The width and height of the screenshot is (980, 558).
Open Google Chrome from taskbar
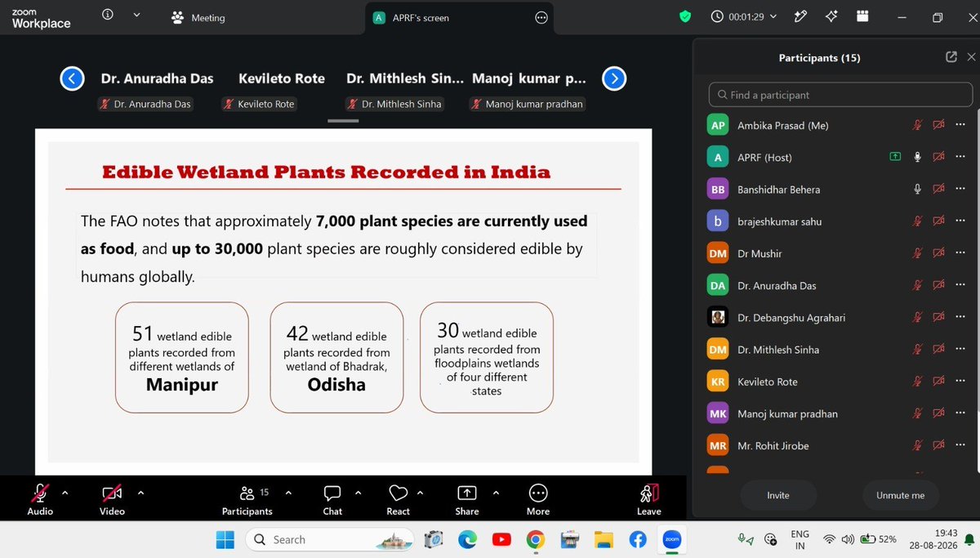click(536, 539)
